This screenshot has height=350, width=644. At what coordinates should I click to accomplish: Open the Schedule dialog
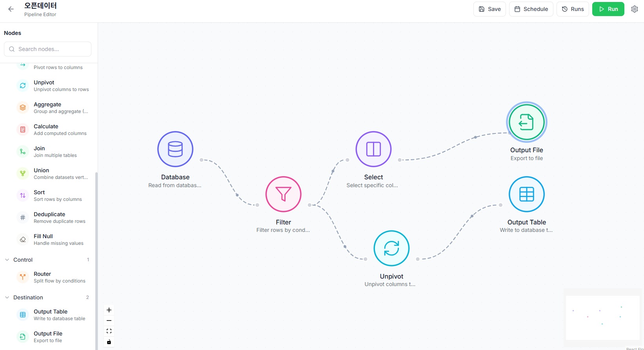click(x=531, y=9)
